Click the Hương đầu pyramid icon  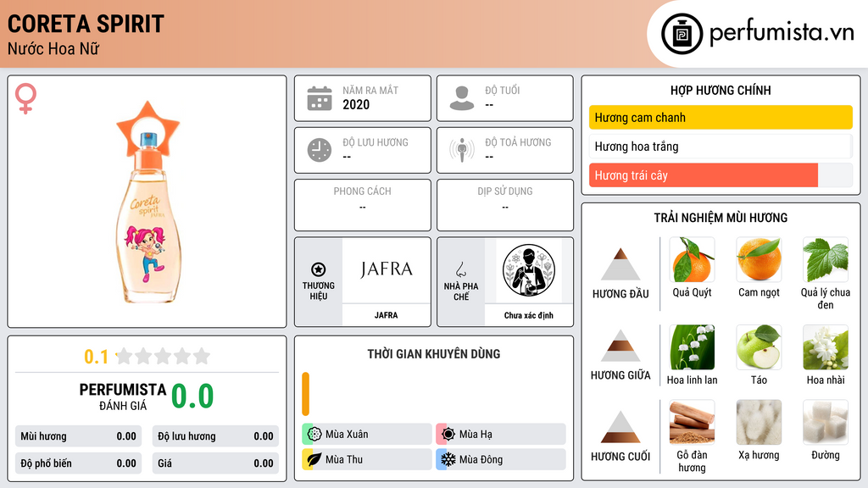[620, 264]
